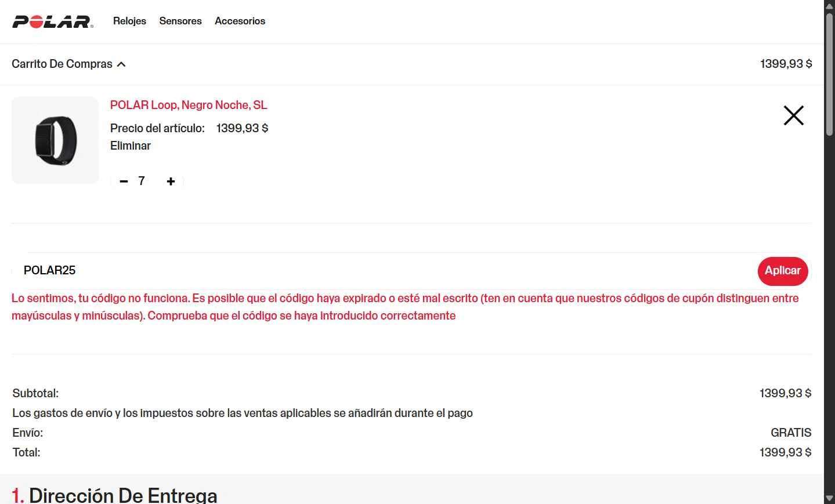Click the cart total 1399,93 $ in header
835x504 pixels.
[x=786, y=64]
